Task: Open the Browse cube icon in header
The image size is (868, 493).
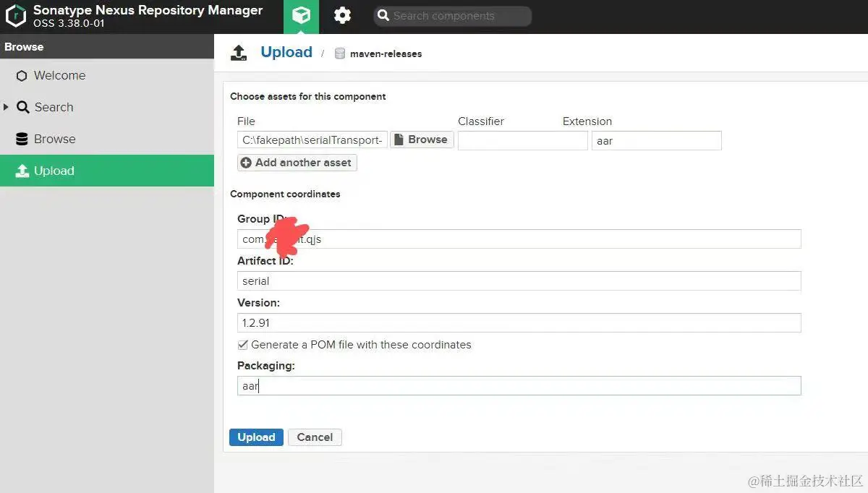Action: [301, 16]
